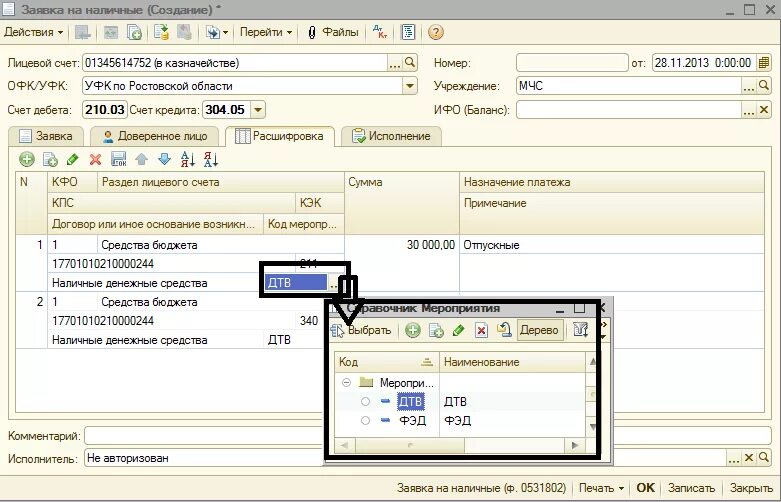The width and height of the screenshot is (781, 502).
Task: Open the Исполнение tab
Action: [391, 136]
